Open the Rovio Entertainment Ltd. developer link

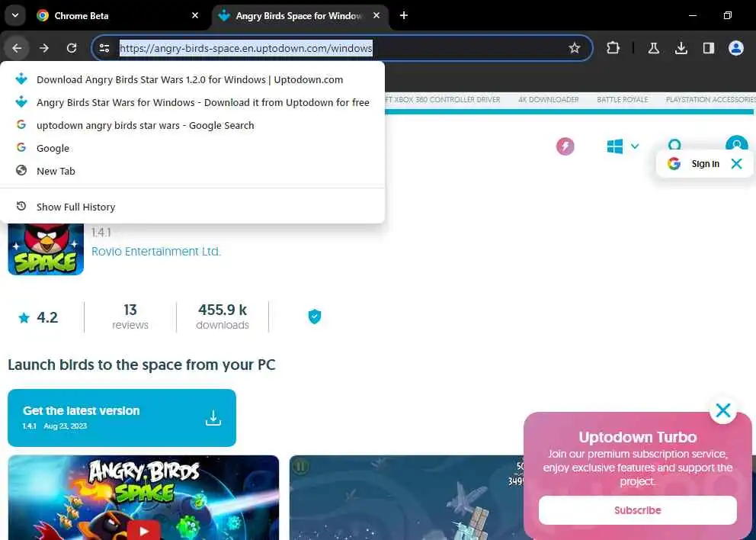coord(155,252)
